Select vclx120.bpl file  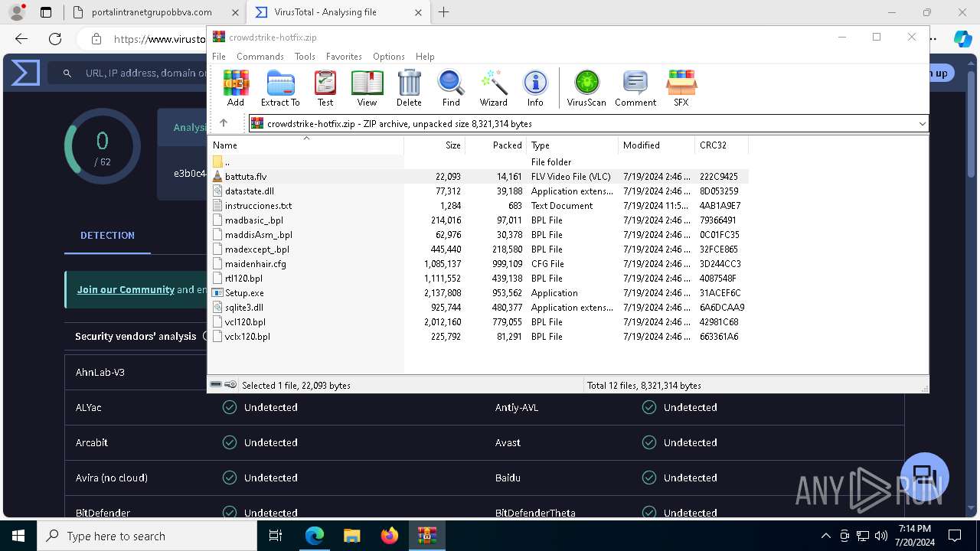click(x=479, y=337)
